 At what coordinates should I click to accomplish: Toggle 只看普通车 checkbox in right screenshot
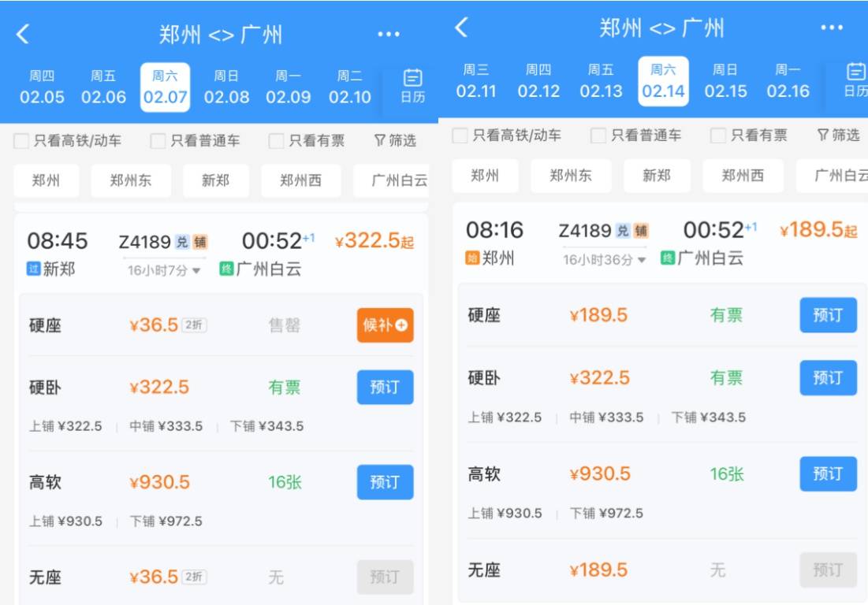[599, 135]
